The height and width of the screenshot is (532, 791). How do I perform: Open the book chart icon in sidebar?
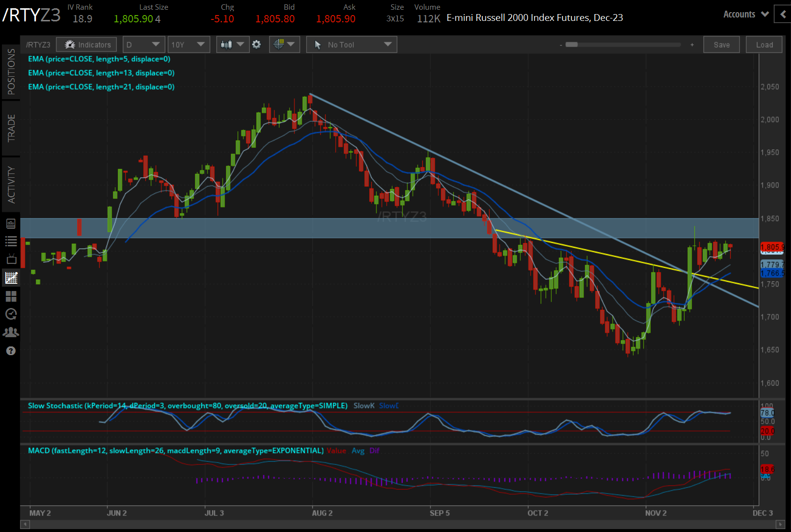coord(11,223)
